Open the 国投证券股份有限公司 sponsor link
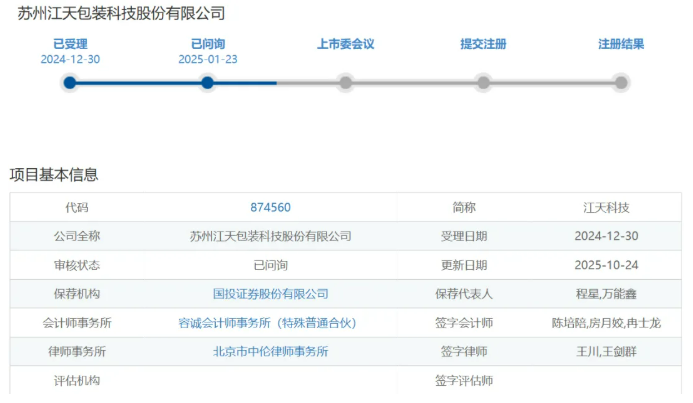The height and width of the screenshot is (403, 693). point(270,294)
